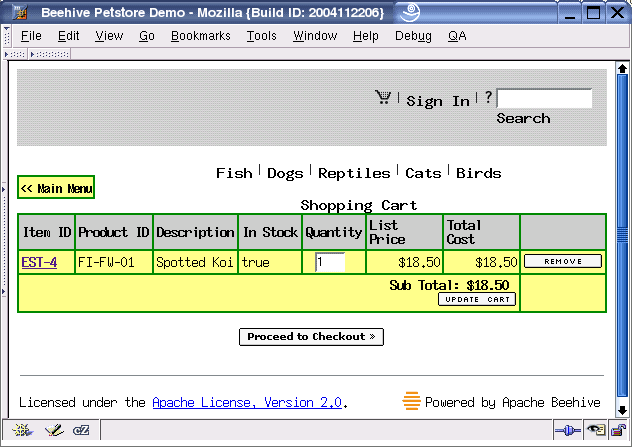The height and width of the screenshot is (447, 632).
Task: Open the Window menu
Action: click(x=315, y=36)
